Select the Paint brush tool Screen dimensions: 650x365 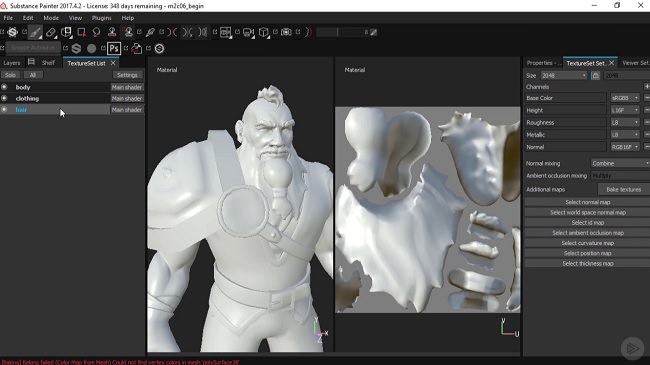point(35,32)
